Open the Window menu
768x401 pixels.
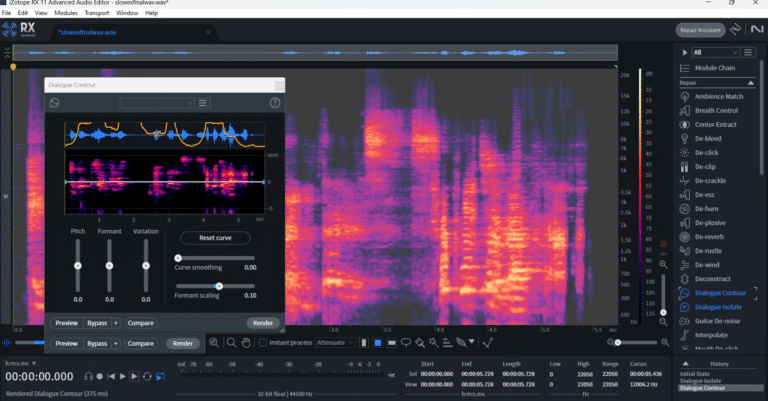click(x=127, y=13)
